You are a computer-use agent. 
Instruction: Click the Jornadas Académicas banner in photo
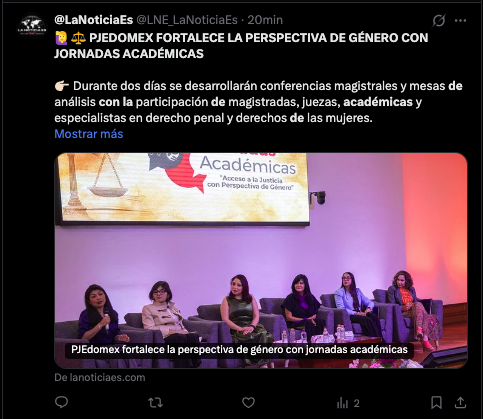pos(184,188)
